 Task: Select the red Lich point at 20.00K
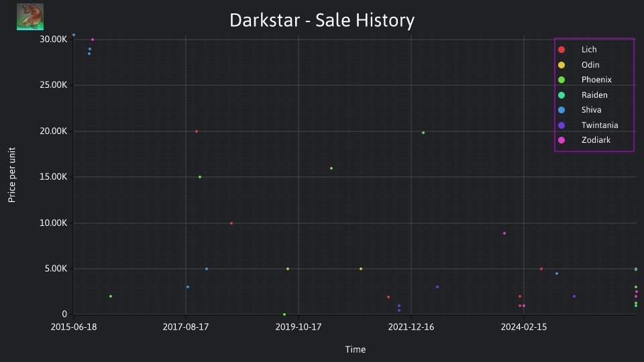pyautogui.click(x=197, y=131)
